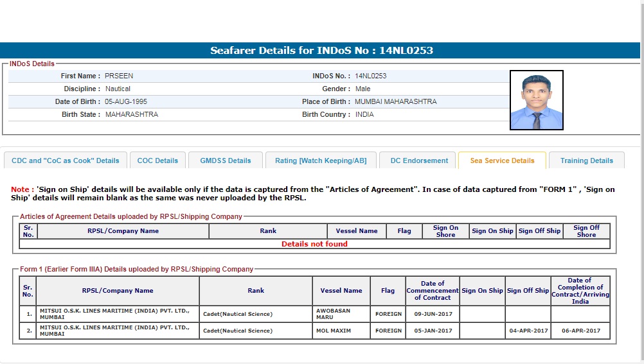Switch to the COC Details tab
Image resolution: width=644 pixels, height=364 pixels.
(157, 160)
